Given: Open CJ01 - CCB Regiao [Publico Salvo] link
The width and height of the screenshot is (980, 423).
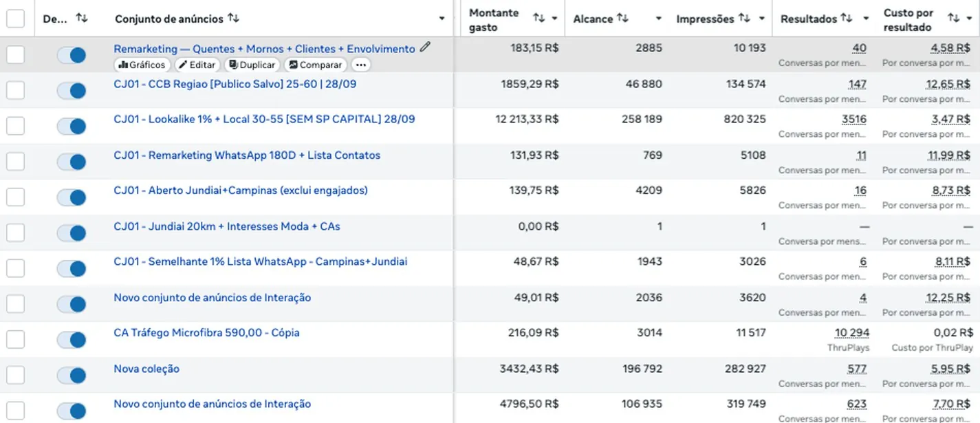Looking at the screenshot, I should click(235, 84).
